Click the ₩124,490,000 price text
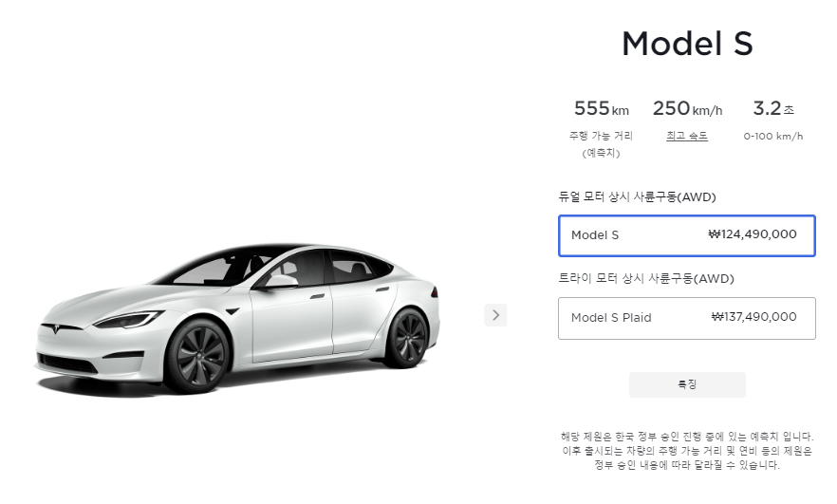Viewport: 837px width, 504px height. pyautogui.click(x=753, y=234)
